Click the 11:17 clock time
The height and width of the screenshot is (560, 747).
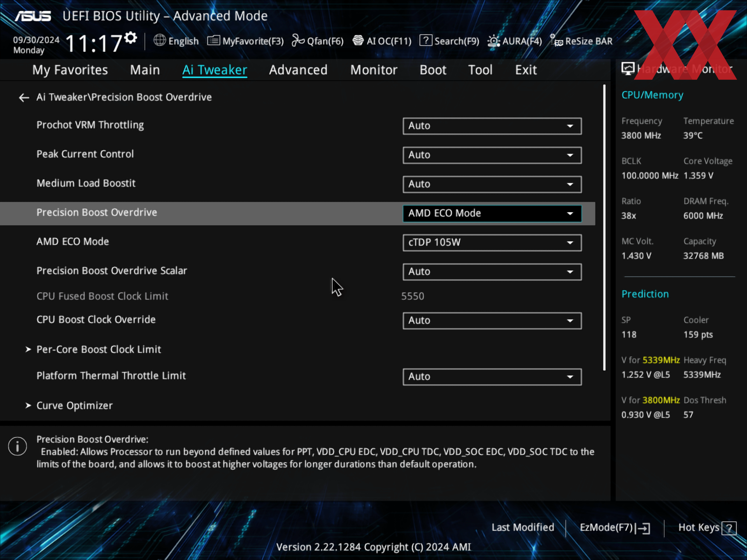coord(94,43)
